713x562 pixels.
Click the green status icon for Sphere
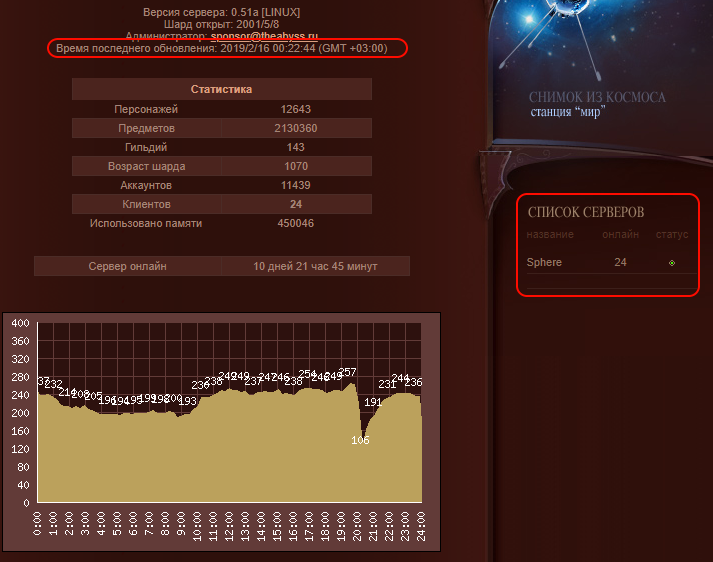672,263
